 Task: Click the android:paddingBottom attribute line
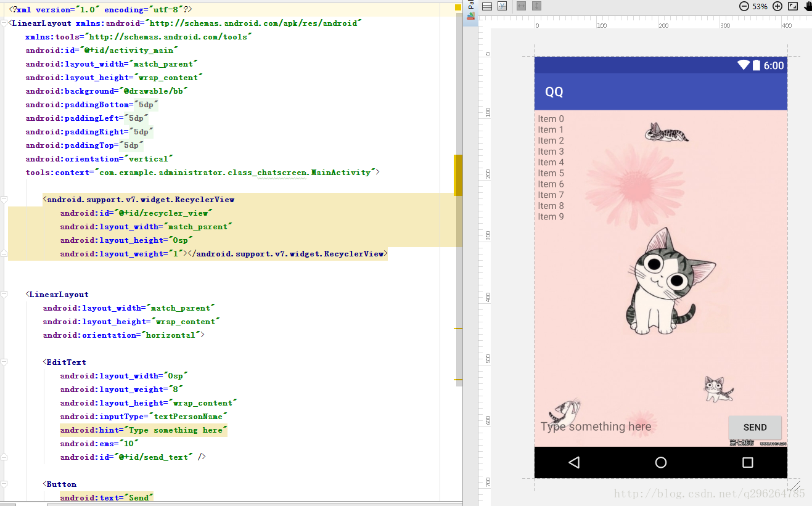coord(92,105)
